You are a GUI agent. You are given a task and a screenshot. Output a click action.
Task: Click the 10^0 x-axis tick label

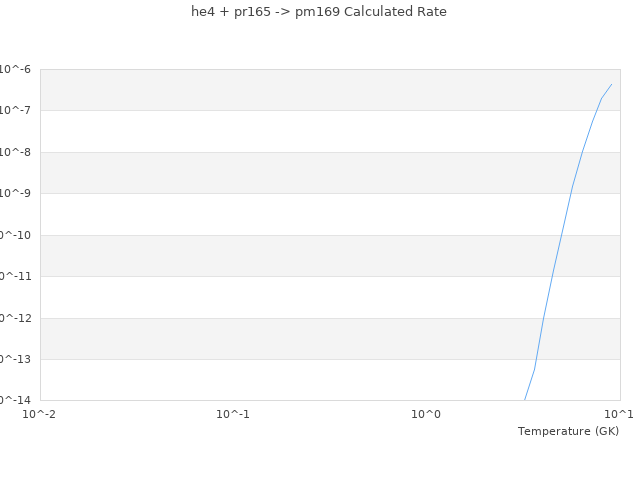(426, 413)
